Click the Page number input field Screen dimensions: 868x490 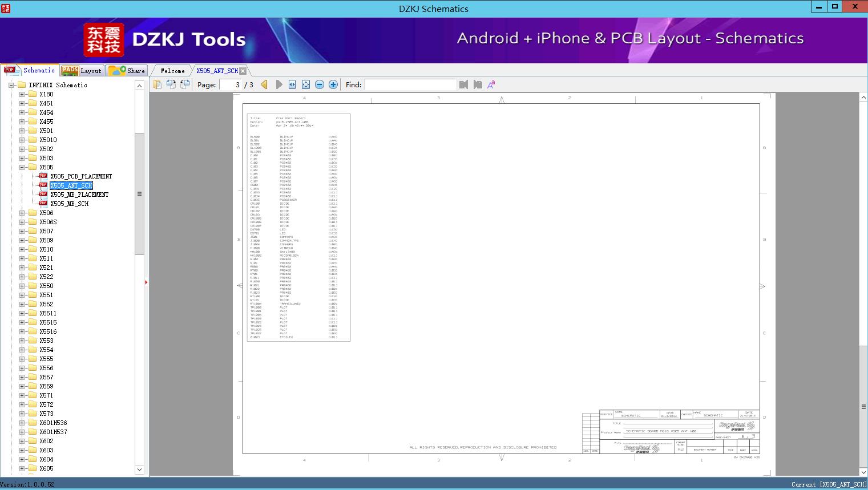coord(231,84)
